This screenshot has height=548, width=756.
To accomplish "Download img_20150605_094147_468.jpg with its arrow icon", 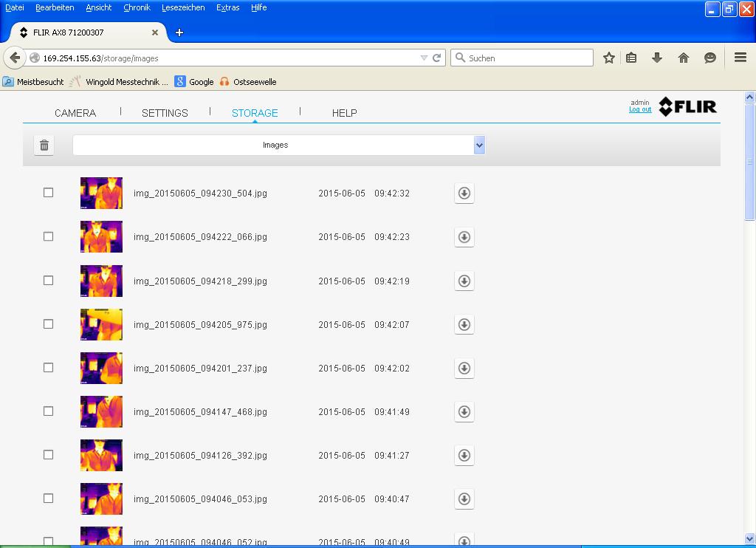I will tap(464, 412).
